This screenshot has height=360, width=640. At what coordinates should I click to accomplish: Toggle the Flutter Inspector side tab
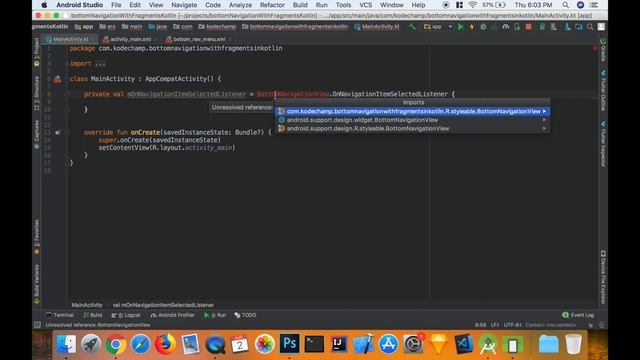tap(603, 144)
